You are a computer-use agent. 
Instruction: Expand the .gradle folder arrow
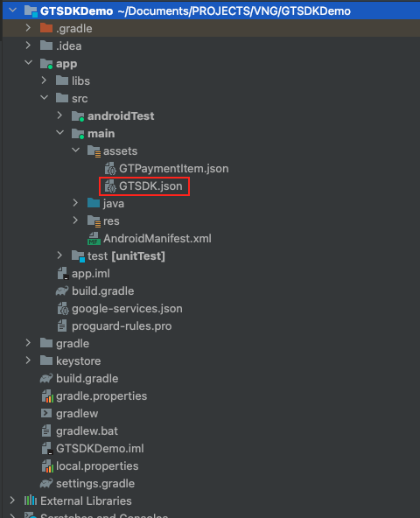28,28
